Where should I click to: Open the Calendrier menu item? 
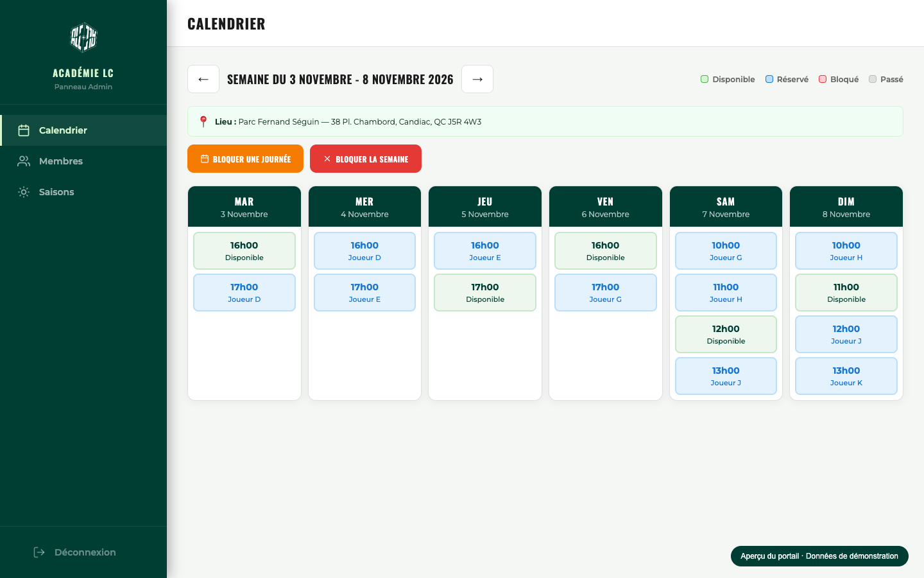(83, 130)
